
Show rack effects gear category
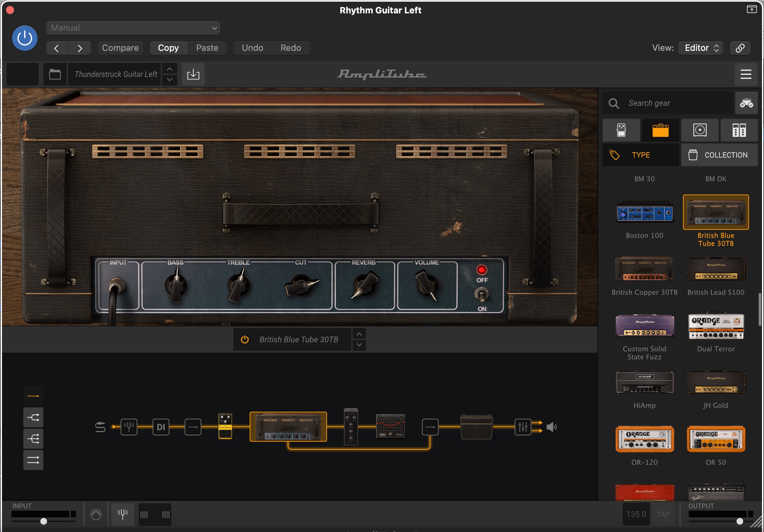point(739,130)
